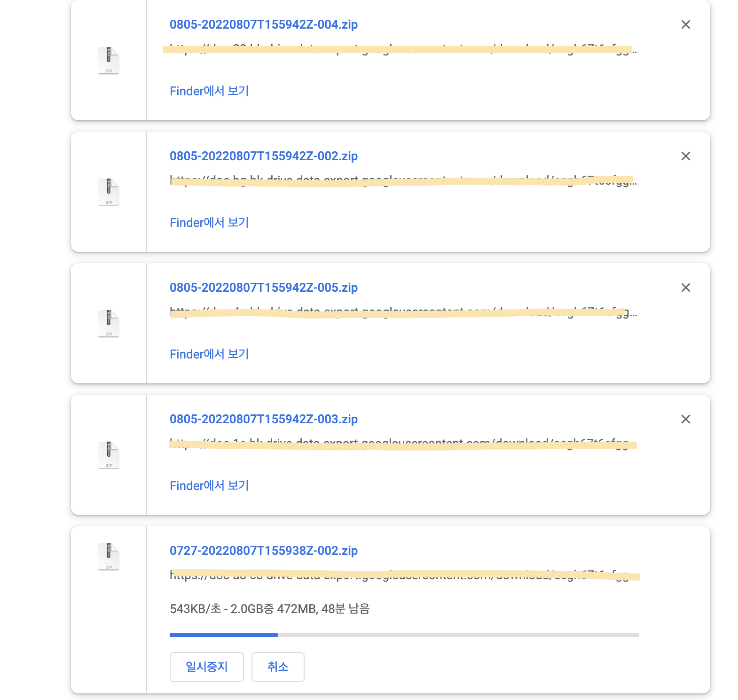The image size is (738, 700).
Task: Remove 0805-...-004.zip from the list
Action: (x=686, y=24)
